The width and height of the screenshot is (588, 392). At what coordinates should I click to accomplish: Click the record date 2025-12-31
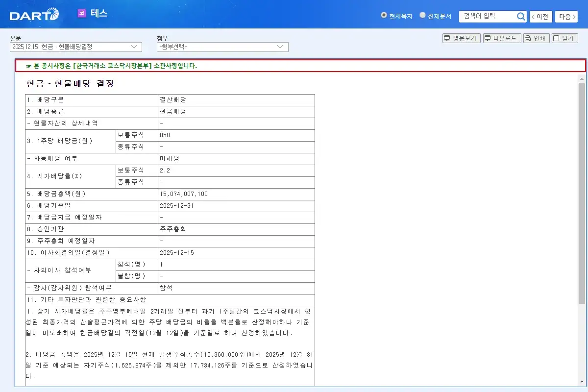pos(177,206)
